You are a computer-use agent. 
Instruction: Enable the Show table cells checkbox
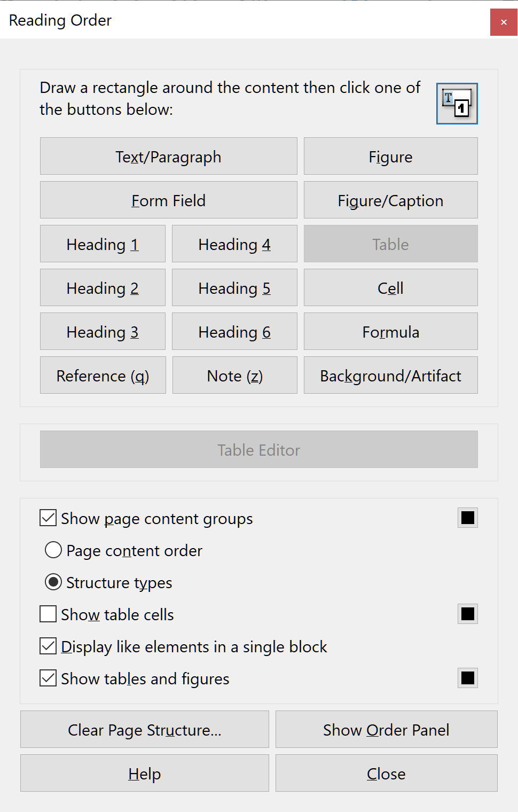pyautogui.click(x=48, y=614)
